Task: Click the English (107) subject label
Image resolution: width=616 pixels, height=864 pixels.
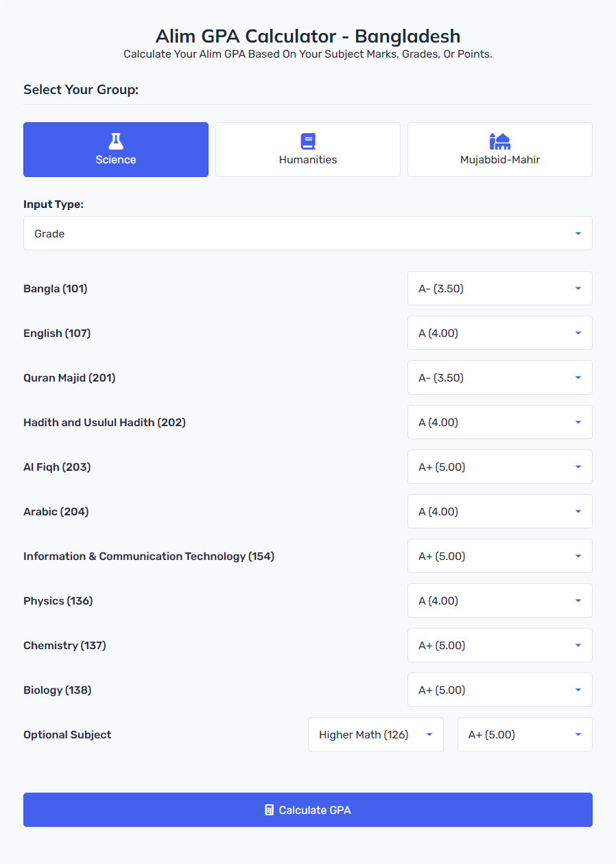Action: (x=57, y=333)
